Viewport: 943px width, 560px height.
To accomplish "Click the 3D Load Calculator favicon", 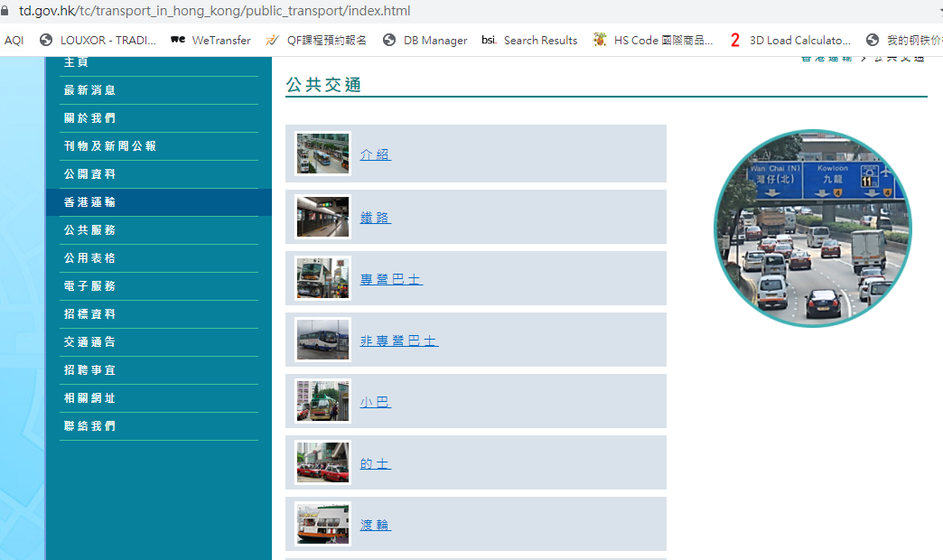I will [735, 40].
